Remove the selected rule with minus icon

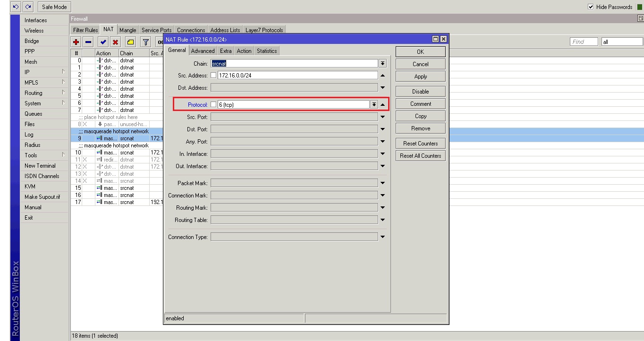pyautogui.click(x=88, y=42)
